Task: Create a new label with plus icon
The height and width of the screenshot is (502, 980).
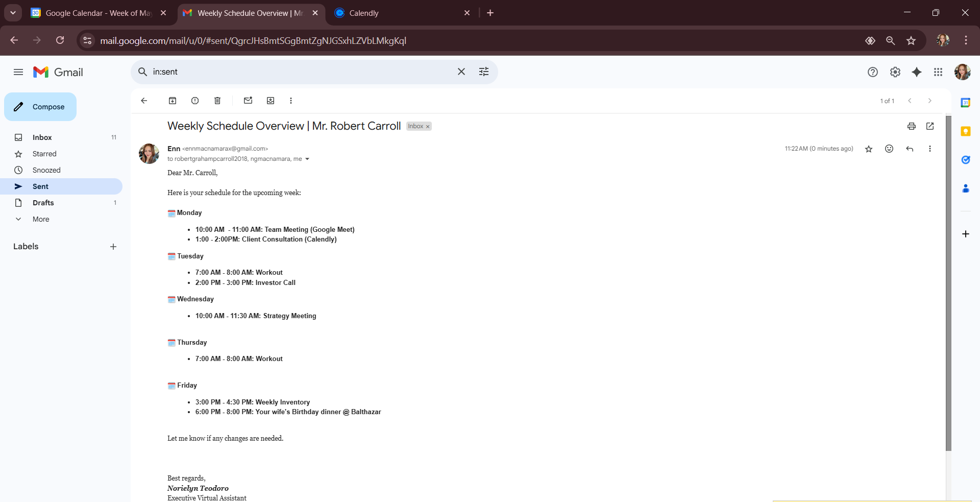Action: point(113,247)
